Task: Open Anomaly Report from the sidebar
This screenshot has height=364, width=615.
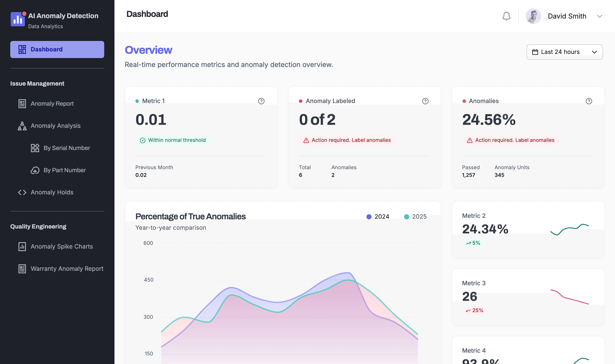Action: coord(52,103)
